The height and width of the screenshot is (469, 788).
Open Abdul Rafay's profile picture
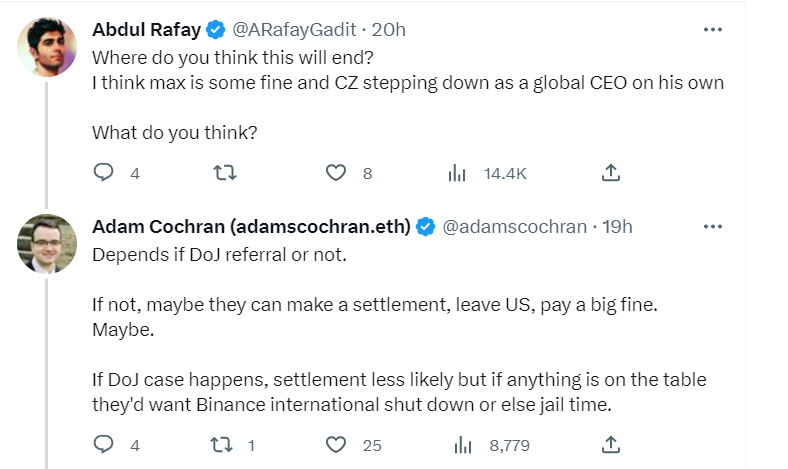coord(47,46)
